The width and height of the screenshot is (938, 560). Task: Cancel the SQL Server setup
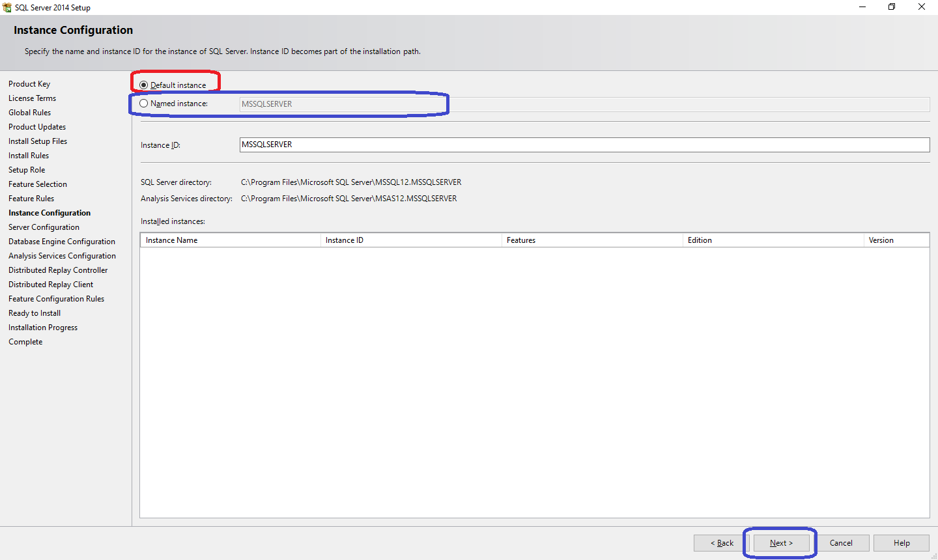click(841, 543)
